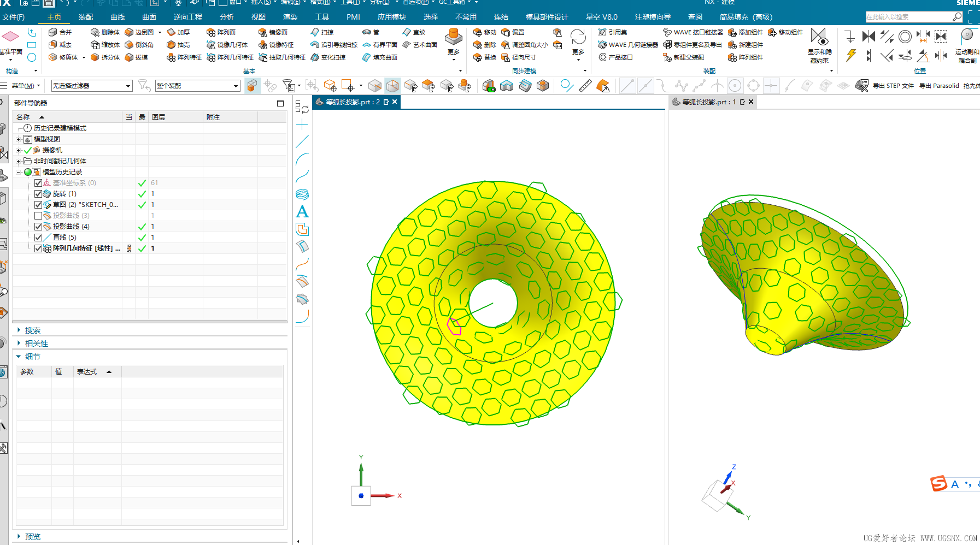Open the 曲面 ribbon tab
This screenshot has width=980, height=545.
149,17
